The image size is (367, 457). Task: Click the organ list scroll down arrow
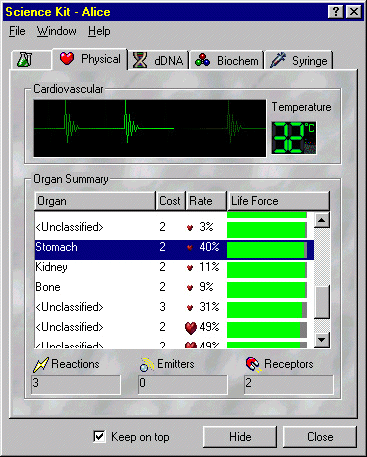click(x=322, y=340)
